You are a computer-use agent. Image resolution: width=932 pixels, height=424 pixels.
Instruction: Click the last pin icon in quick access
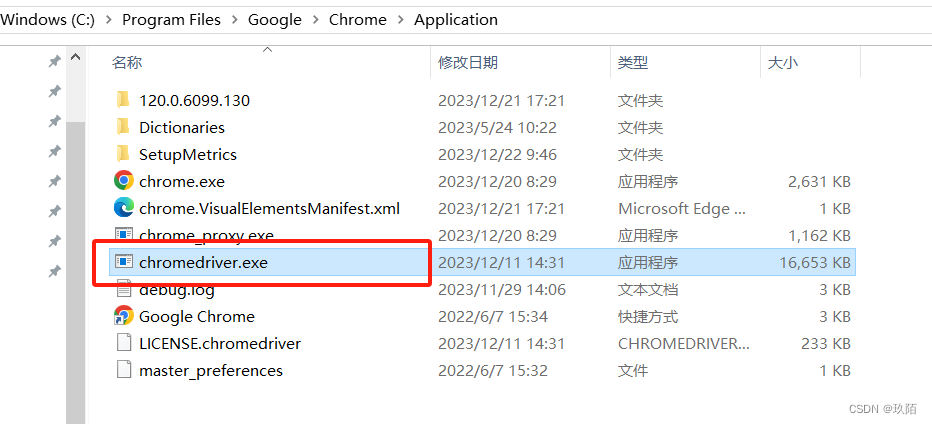click(54, 271)
